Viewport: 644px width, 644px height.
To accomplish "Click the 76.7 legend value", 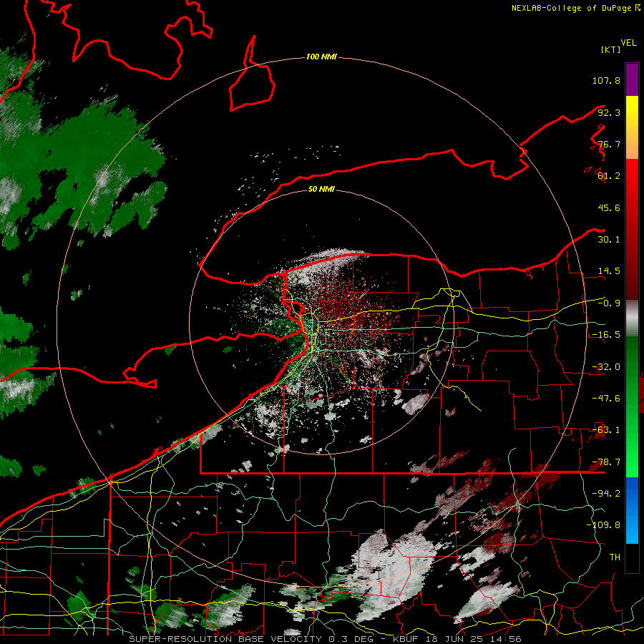I will [x=609, y=144].
